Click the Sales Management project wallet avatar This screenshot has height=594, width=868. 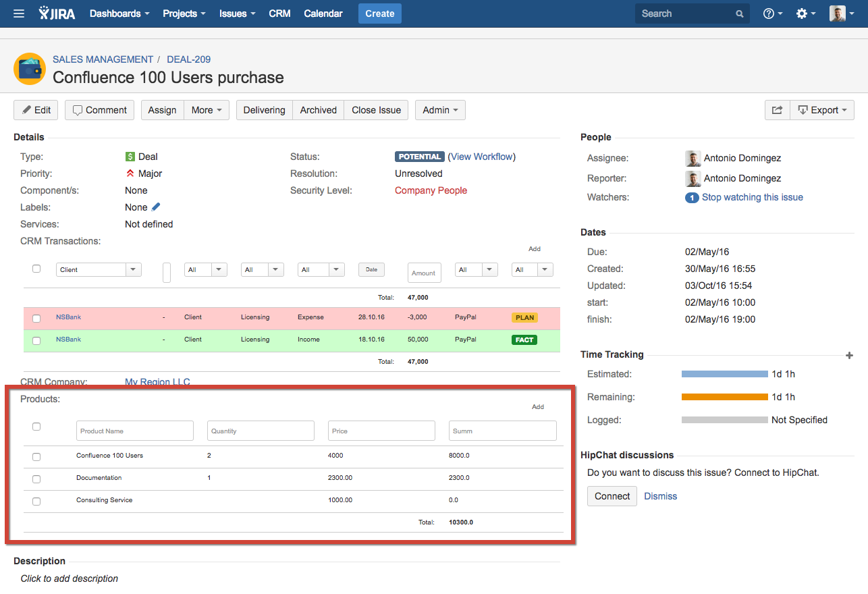(30, 69)
